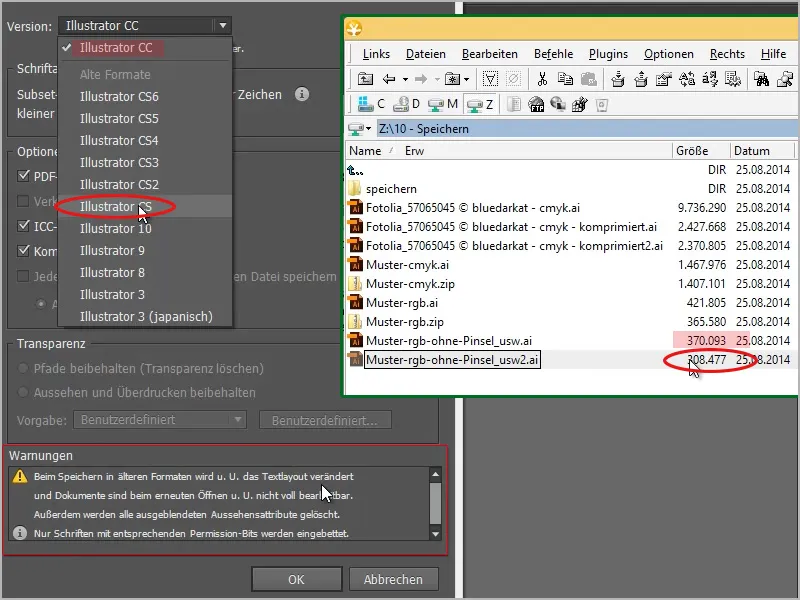Screen dimensions: 800x600
Task: Switch to drive D
Action: 406,105
